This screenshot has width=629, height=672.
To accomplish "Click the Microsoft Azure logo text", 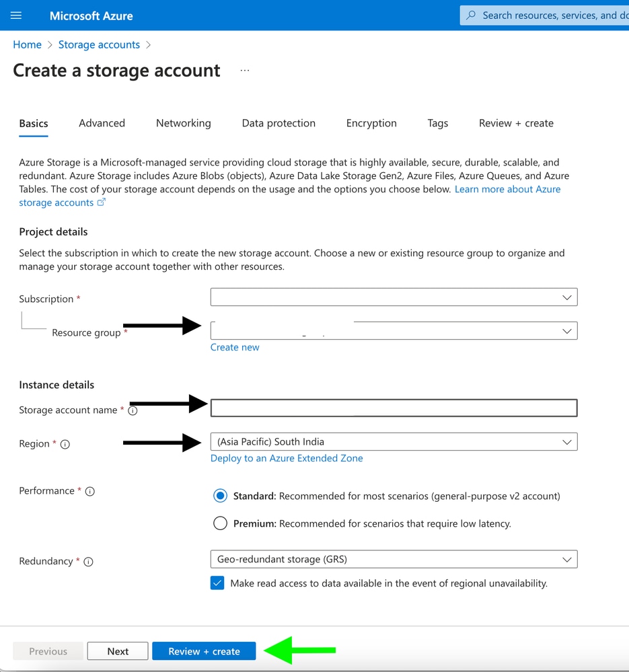I will coord(91,16).
